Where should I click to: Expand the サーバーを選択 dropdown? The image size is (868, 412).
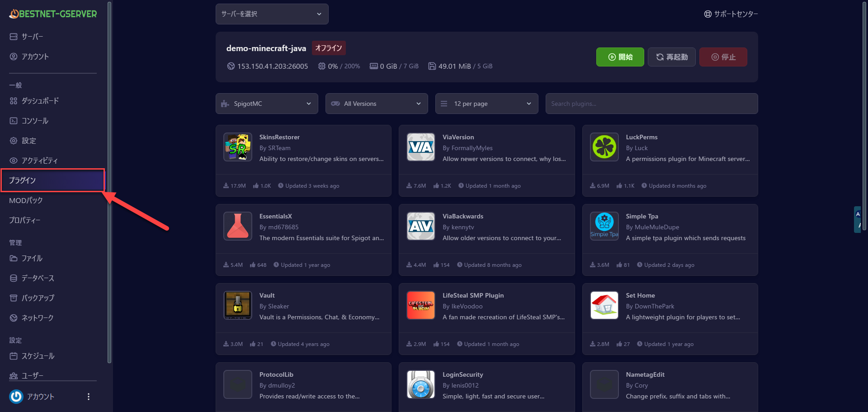coord(272,14)
